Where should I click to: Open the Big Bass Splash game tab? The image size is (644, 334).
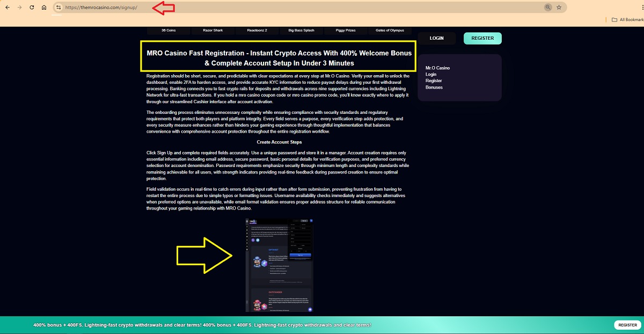(301, 31)
